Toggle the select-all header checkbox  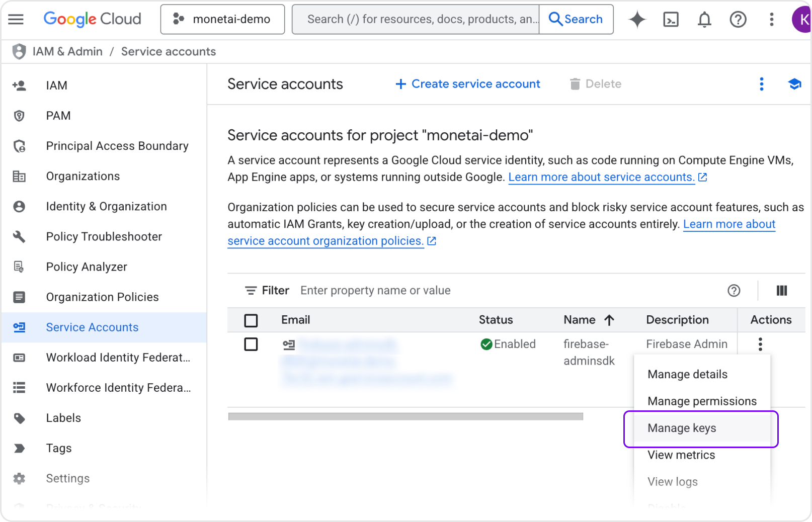point(251,320)
